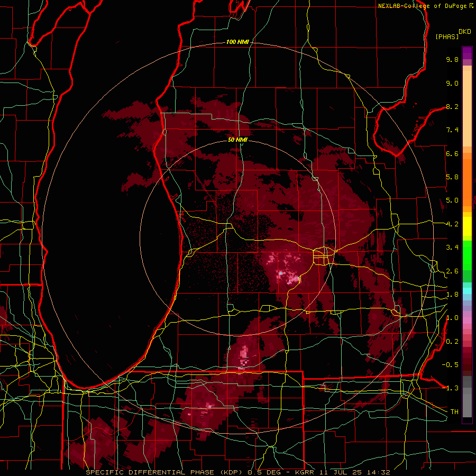Click the gray band at the scale bottom
Image resolution: width=476 pixels, height=476 pixels.
coord(467,397)
